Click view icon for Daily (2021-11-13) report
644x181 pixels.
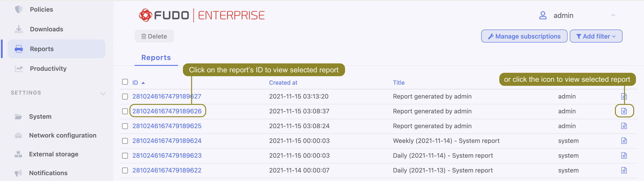pos(624,170)
